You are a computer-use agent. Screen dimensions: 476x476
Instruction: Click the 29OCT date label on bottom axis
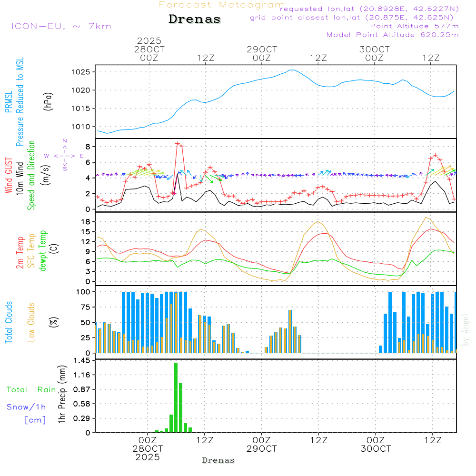coord(261,449)
